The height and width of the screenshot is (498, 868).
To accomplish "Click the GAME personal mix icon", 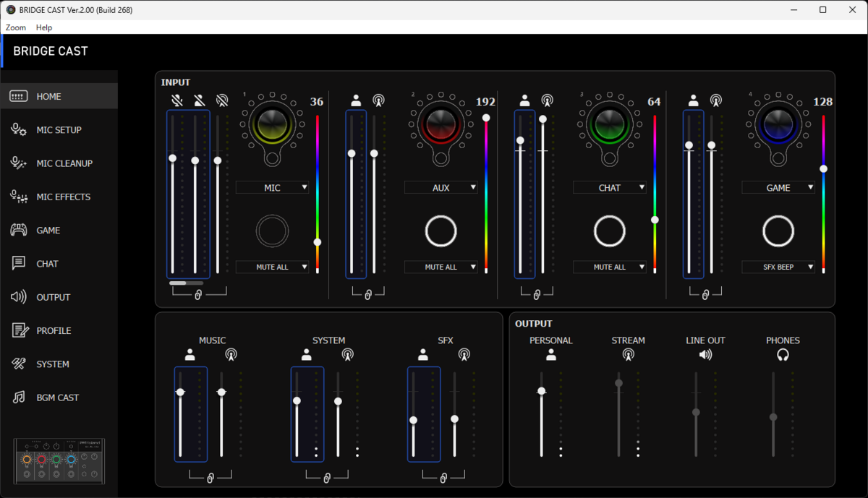I will [x=694, y=100].
